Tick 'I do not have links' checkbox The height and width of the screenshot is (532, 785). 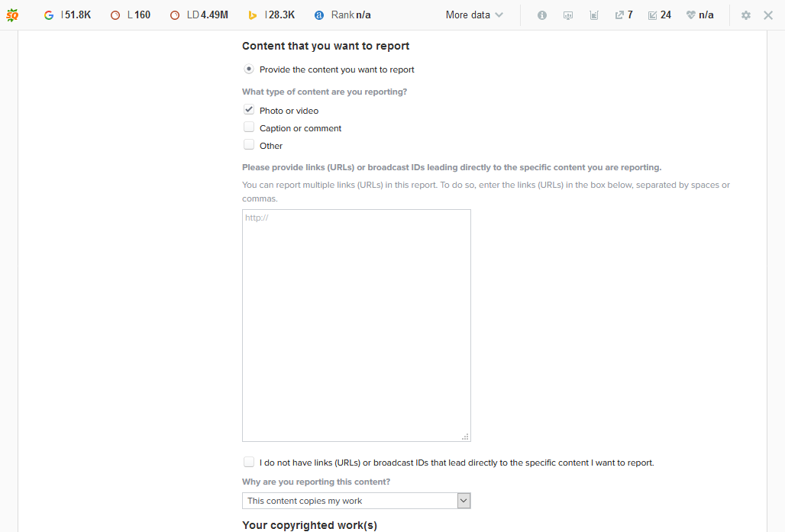(249, 462)
